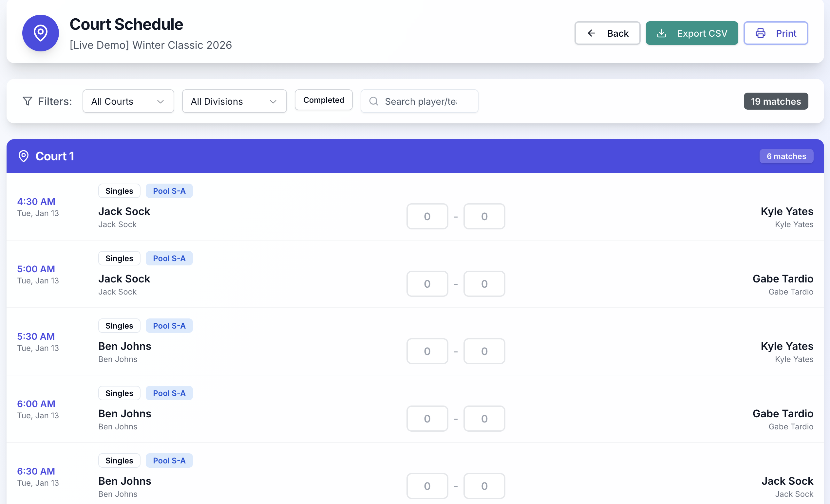Expand the All Courts chevron
This screenshot has width=830, height=504.
[161, 101]
